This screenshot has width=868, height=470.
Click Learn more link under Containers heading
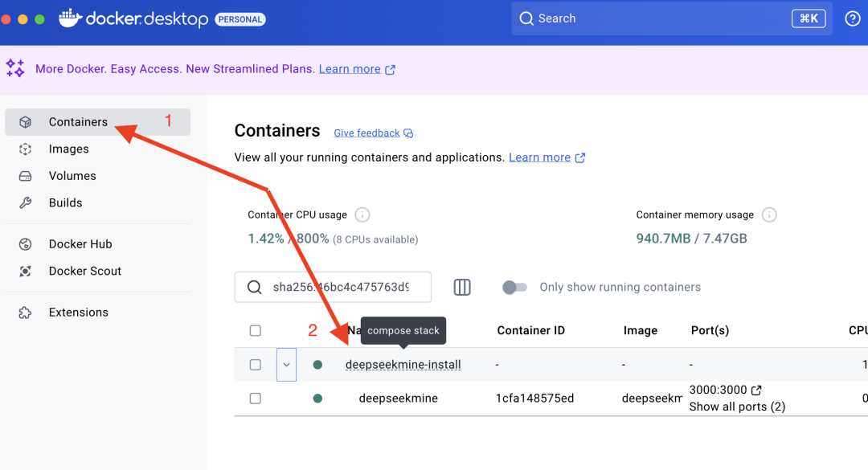tap(540, 157)
